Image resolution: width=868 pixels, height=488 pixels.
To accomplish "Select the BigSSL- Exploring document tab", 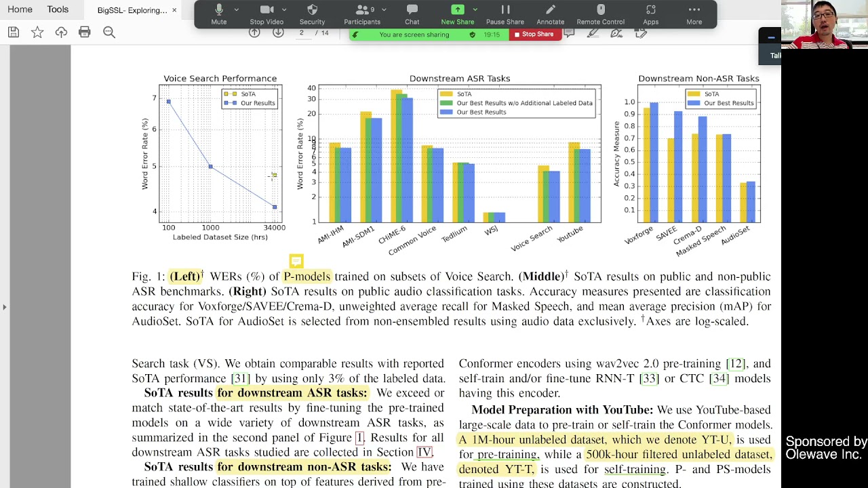I will [132, 10].
